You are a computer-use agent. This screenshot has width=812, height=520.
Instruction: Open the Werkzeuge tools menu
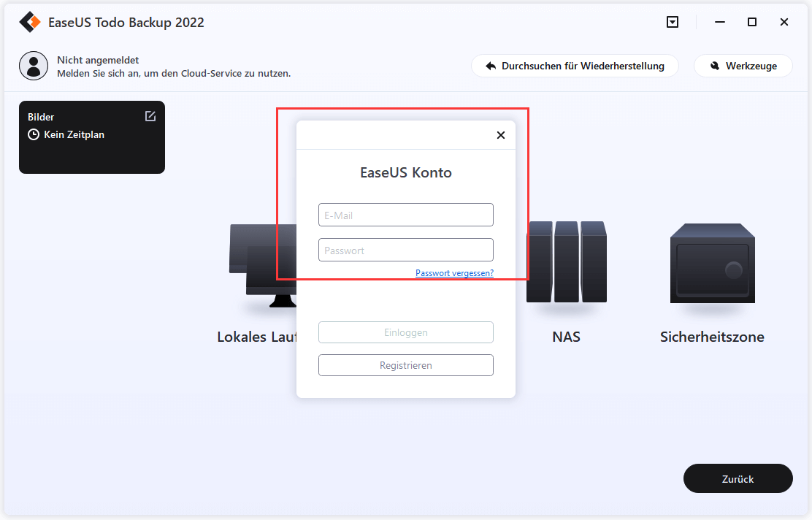[743, 66]
